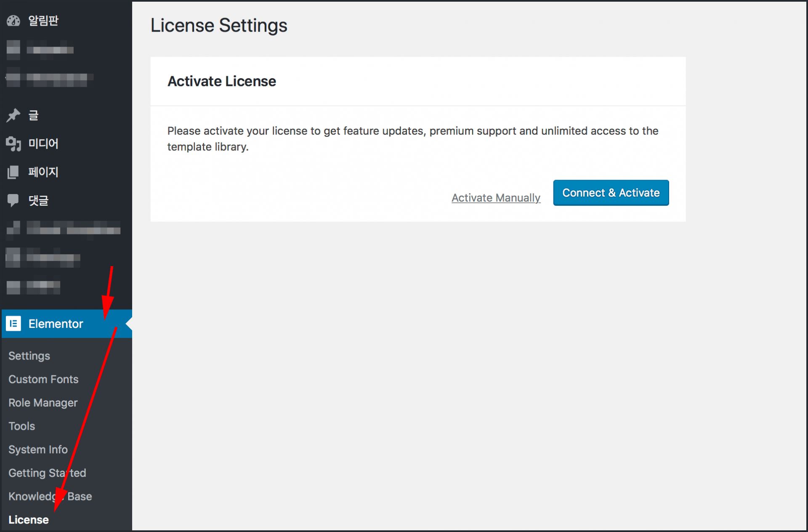Open Getting Started page
Image resolution: width=808 pixels, height=532 pixels.
tap(47, 473)
